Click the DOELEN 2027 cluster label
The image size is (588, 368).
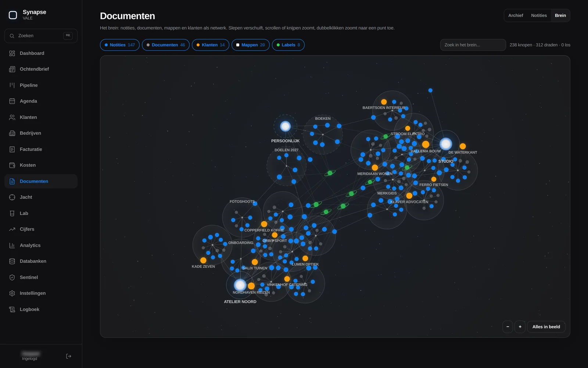click(x=287, y=150)
